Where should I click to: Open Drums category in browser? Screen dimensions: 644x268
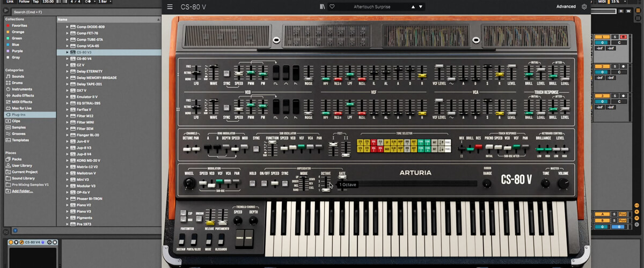(18, 83)
